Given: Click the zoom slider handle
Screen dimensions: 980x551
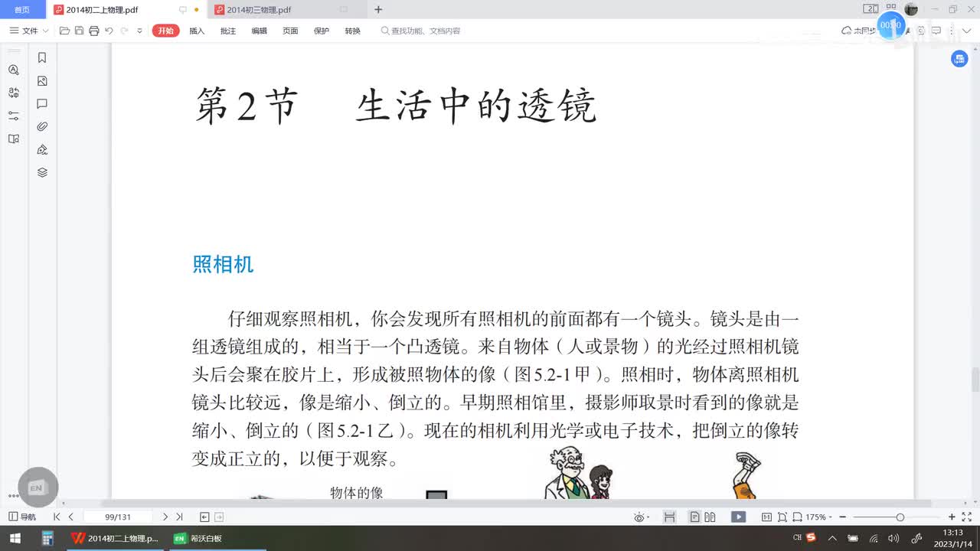Looking at the screenshot, I should 900,517.
